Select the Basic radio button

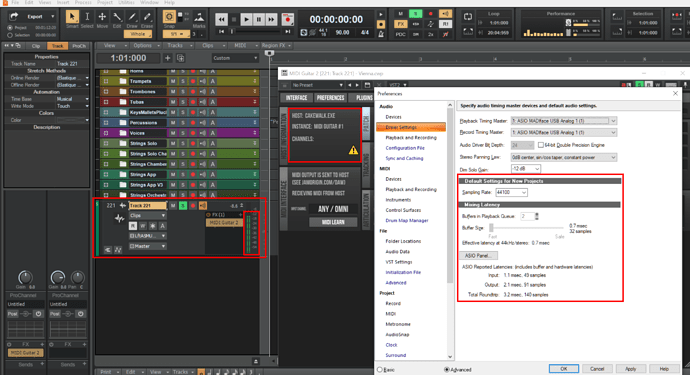(380, 370)
